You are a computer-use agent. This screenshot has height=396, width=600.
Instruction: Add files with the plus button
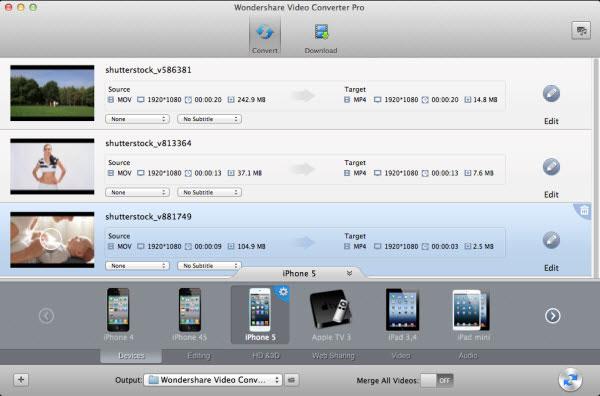(21, 380)
